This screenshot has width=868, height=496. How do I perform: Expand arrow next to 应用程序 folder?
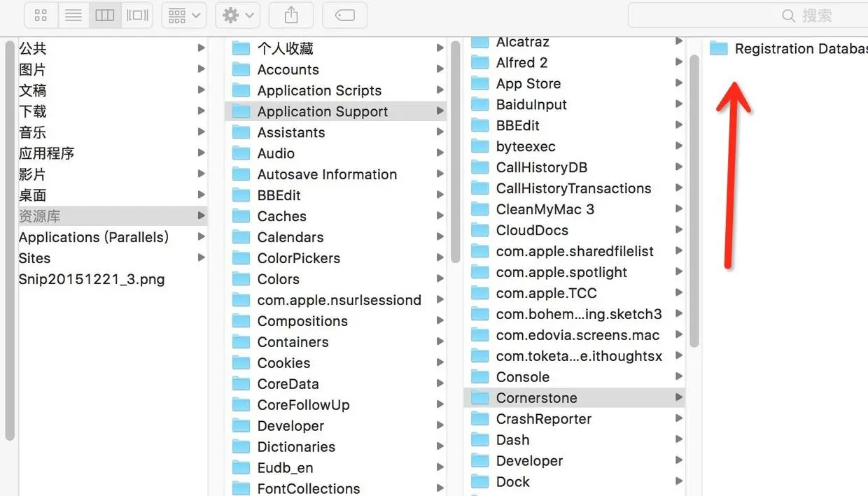click(x=201, y=153)
